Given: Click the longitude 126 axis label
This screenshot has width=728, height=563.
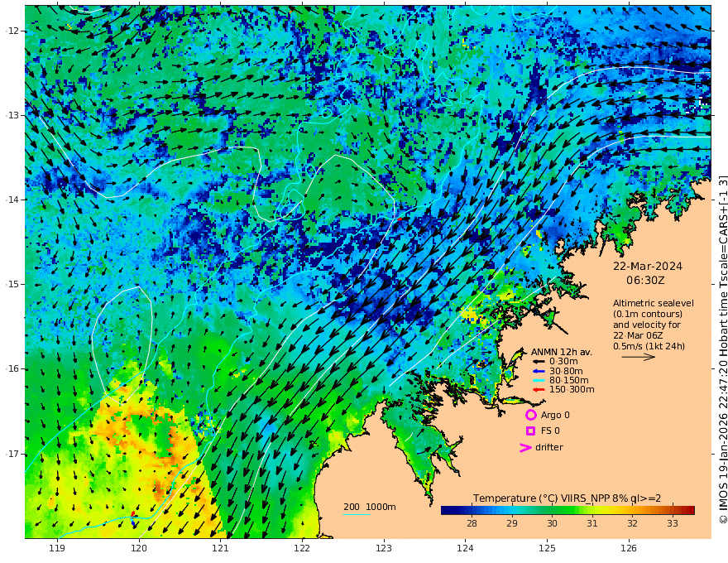Looking at the screenshot, I should pyautogui.click(x=629, y=549).
